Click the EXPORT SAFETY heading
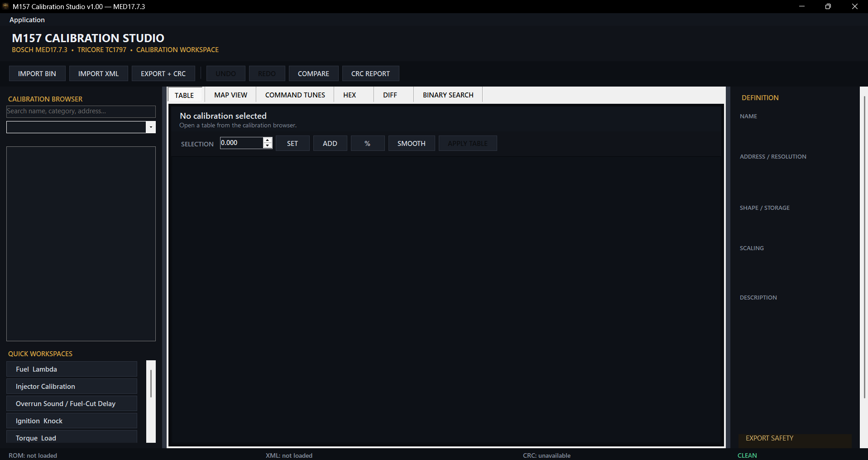868x460 pixels. point(769,438)
